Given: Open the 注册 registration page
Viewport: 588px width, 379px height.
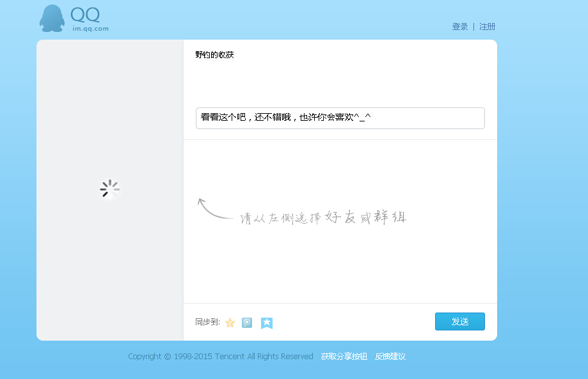Looking at the screenshot, I should pyautogui.click(x=486, y=26).
